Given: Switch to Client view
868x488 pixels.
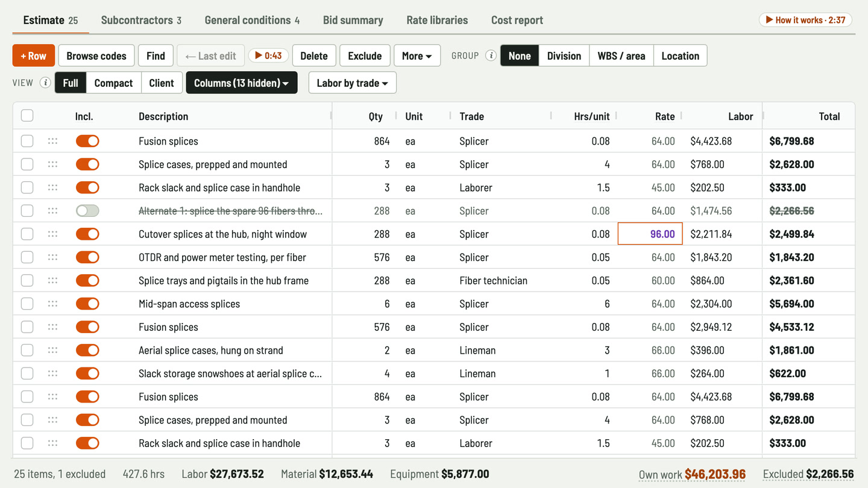Looking at the screenshot, I should [162, 83].
